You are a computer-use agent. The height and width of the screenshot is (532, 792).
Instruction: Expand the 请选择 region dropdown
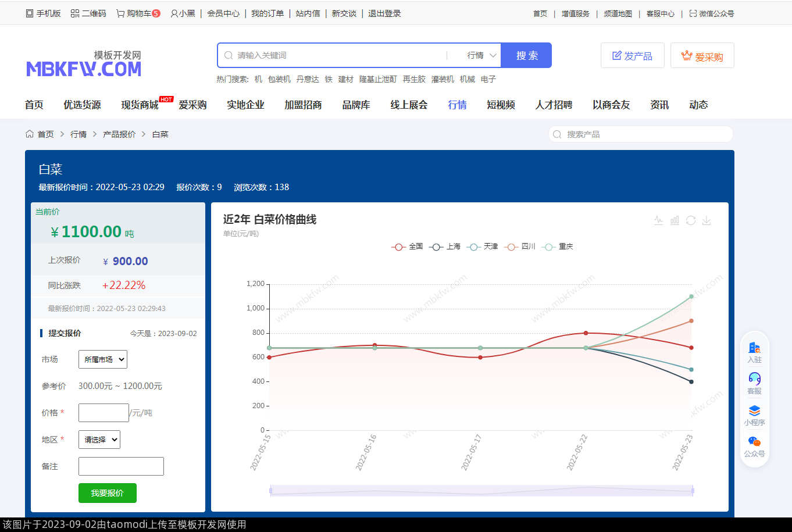(x=99, y=440)
